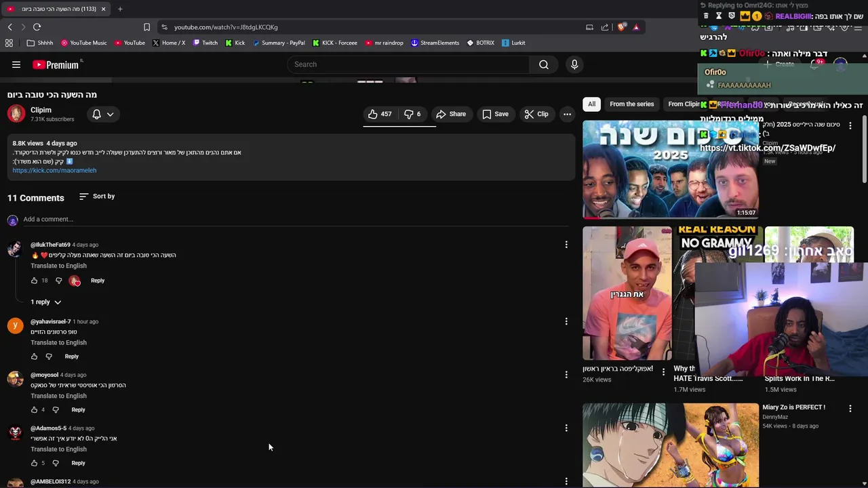Open the Clipim channel name link

41,110
